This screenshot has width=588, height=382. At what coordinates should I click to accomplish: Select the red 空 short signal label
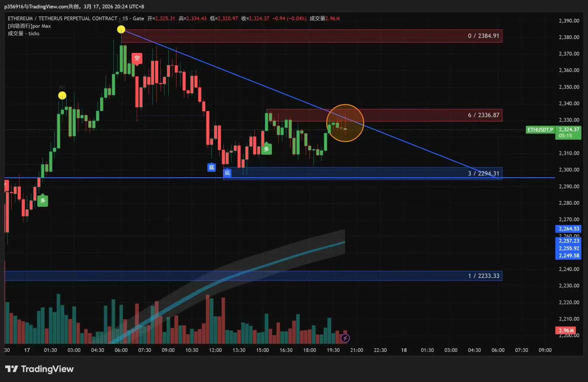click(137, 58)
